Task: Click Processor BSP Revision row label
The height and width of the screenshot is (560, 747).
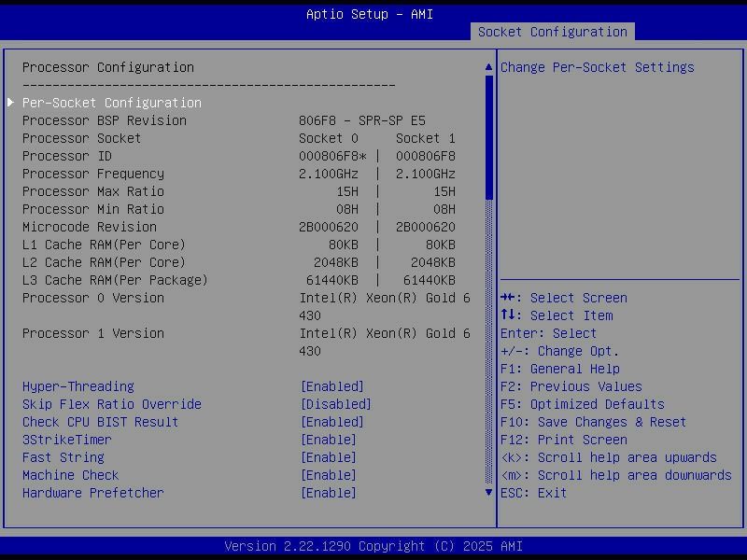Action: 105,120
